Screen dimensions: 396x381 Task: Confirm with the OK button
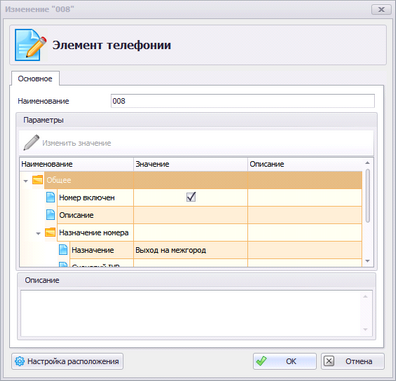tap(285, 361)
